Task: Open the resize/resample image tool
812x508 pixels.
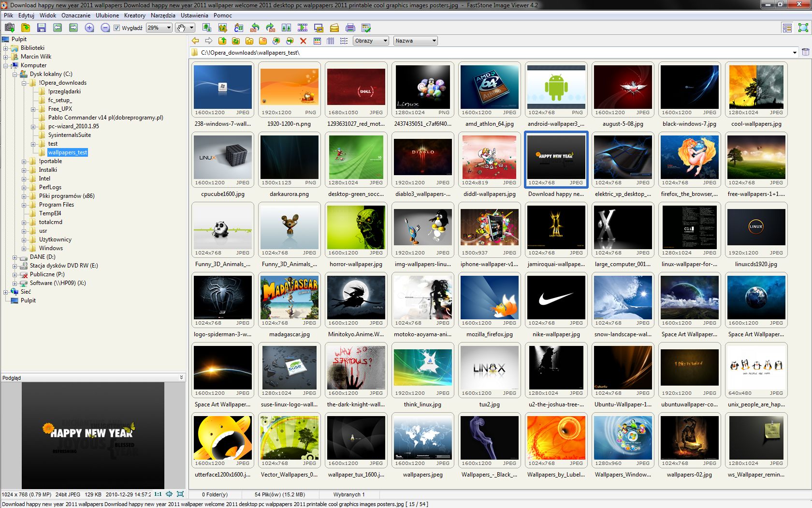Action: click(x=206, y=28)
